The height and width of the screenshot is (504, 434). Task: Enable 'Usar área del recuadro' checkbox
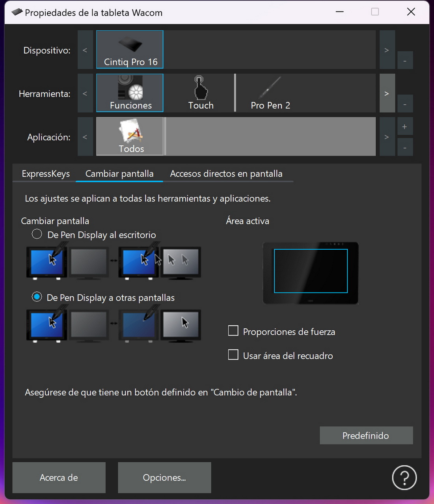(233, 355)
